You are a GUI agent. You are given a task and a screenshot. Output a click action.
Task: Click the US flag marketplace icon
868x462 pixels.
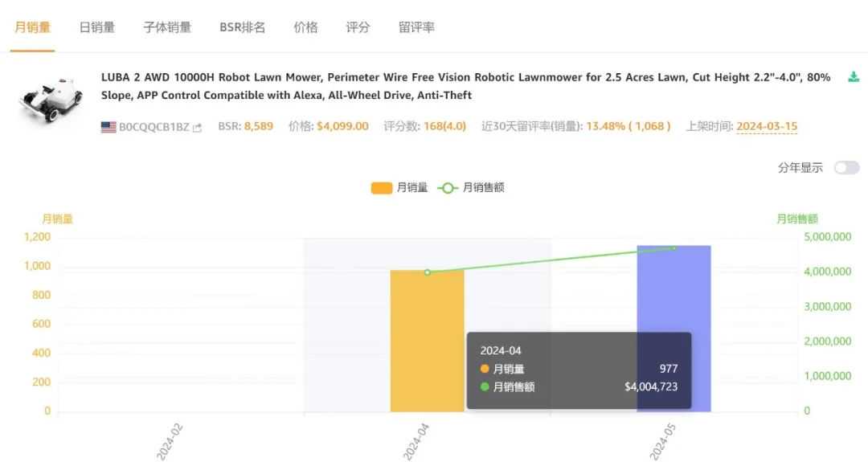point(108,127)
